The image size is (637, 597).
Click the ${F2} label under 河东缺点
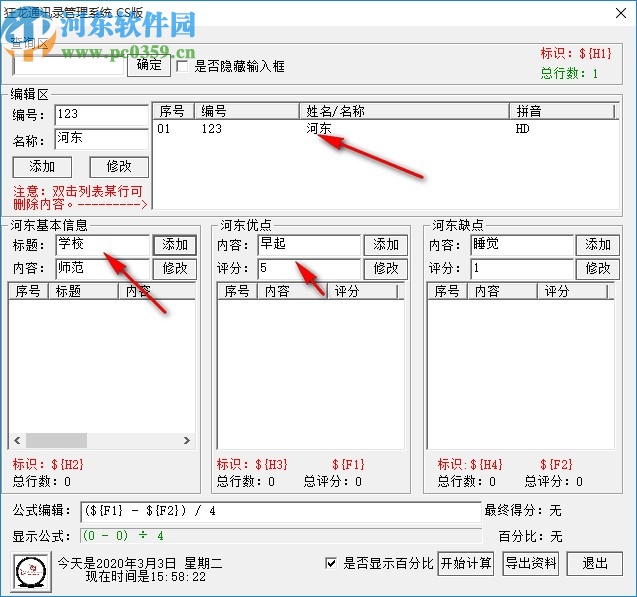pyautogui.click(x=556, y=464)
